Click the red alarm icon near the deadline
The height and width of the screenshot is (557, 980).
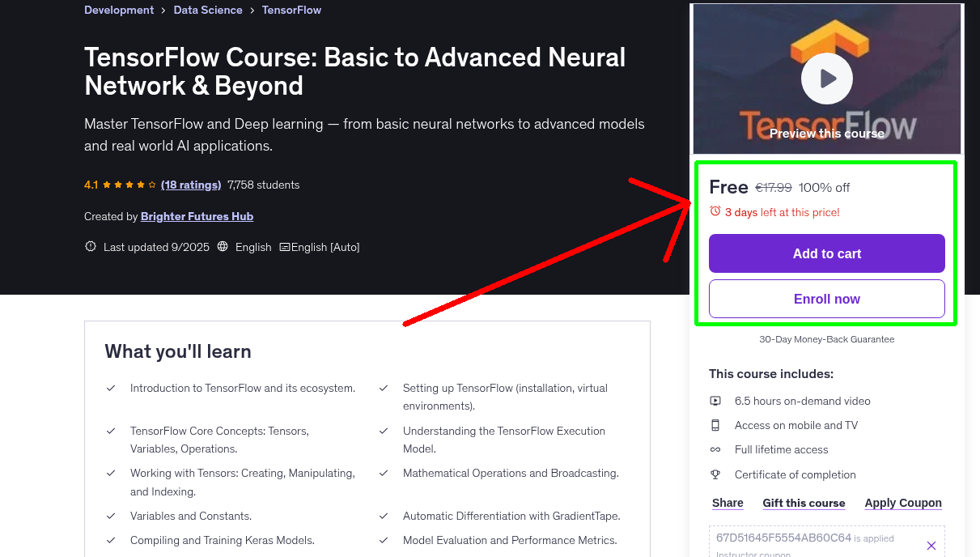tap(715, 210)
